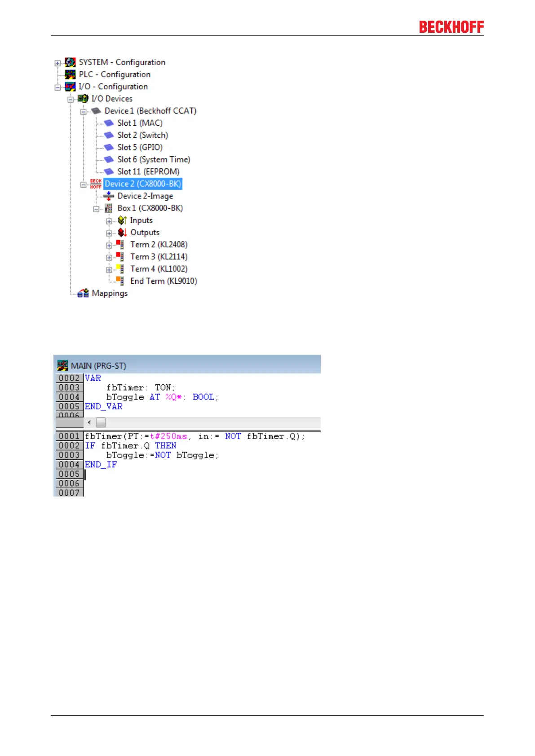Viewport: 535px width, 756px height.
Task: Click the End Term (KL9010) icon
Action: coord(120,281)
